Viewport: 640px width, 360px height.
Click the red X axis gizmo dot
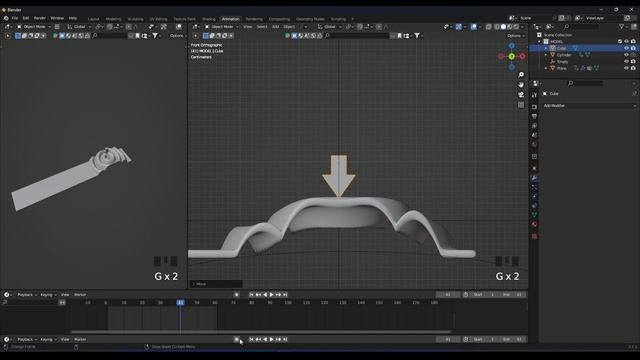[522, 56]
